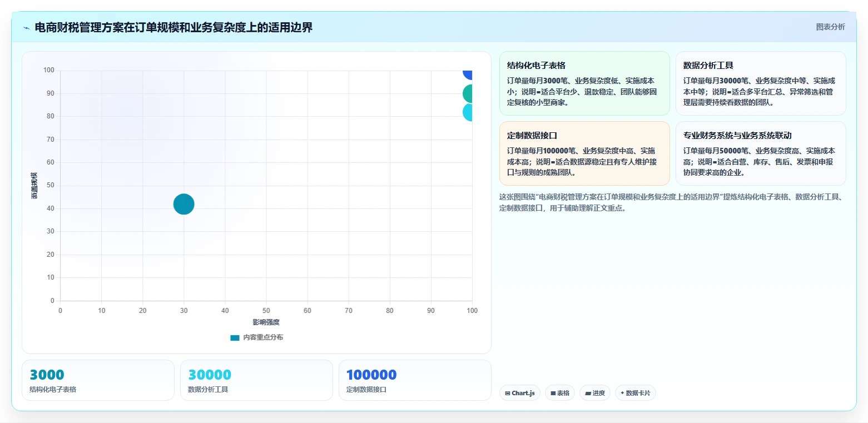This screenshot has width=868, height=423.
Task: Click the number 3000 in stat card
Action: tap(47, 375)
